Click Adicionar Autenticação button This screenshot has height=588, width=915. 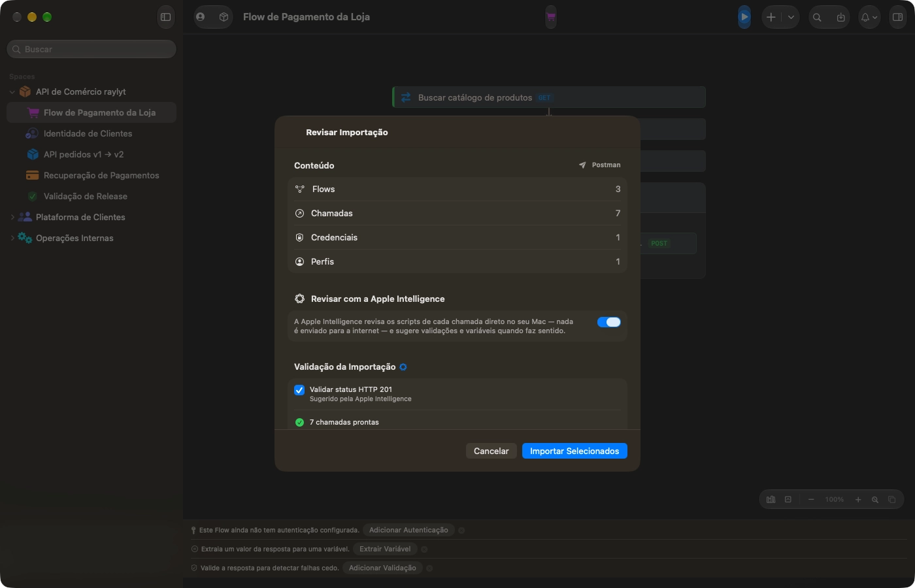click(x=408, y=530)
